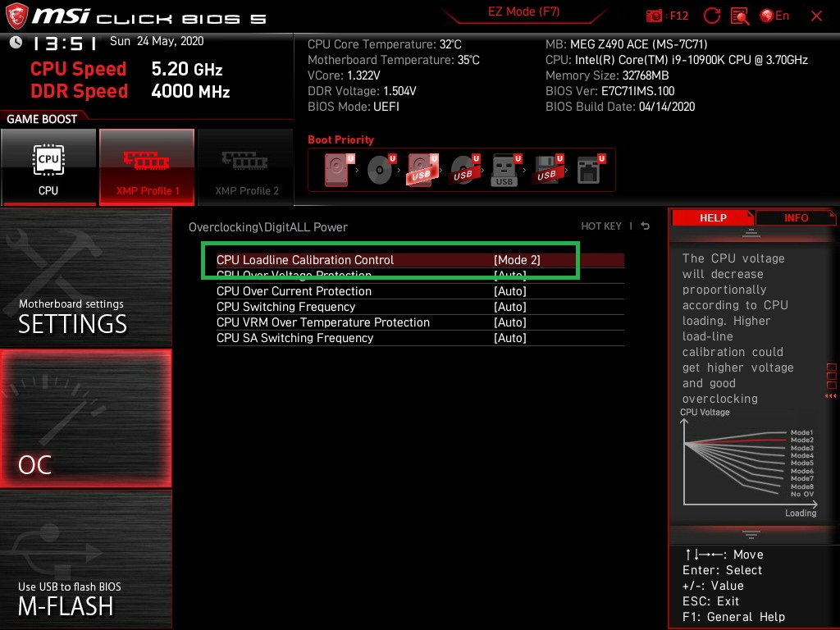This screenshot has height=630, width=840.
Task: Enable XMP Profile 2
Action: click(246, 167)
